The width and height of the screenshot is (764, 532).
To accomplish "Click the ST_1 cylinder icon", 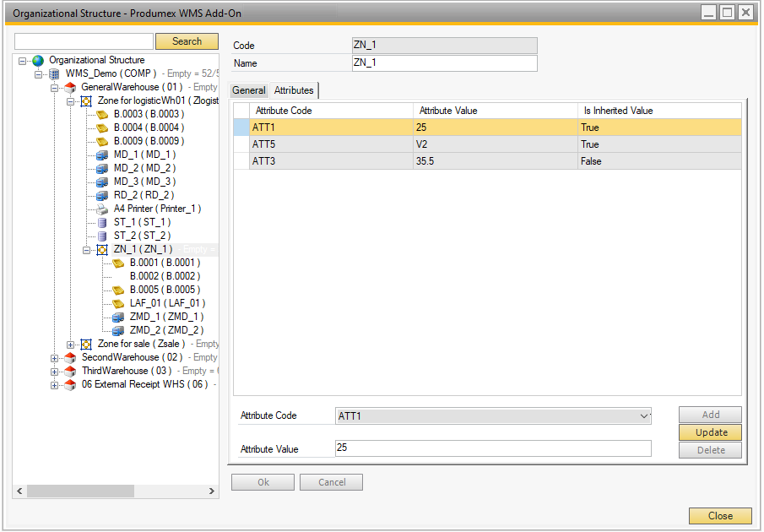I will coord(102,222).
